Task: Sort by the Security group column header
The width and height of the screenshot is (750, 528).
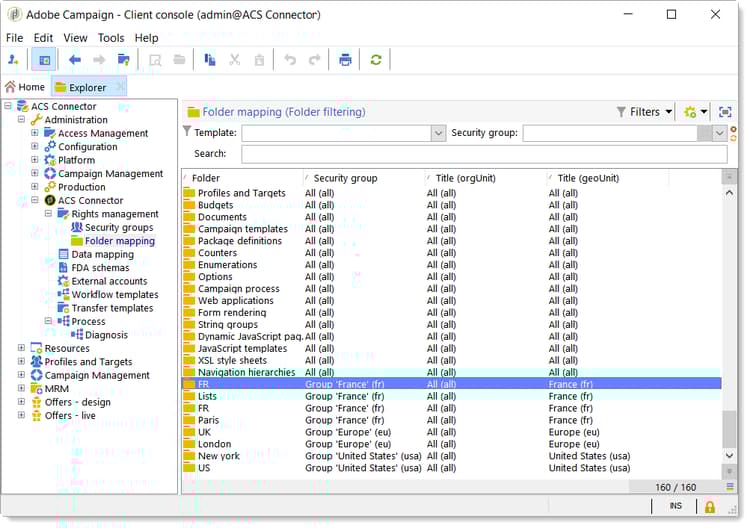Action: [x=346, y=178]
